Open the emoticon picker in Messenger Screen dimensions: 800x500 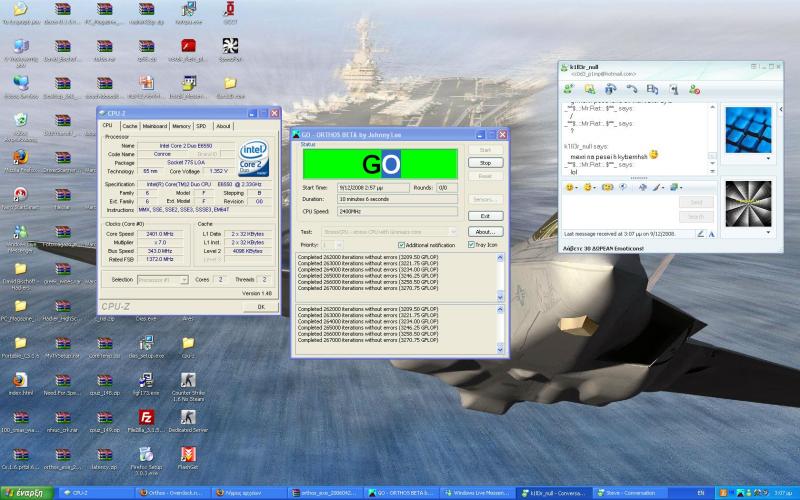click(x=569, y=188)
